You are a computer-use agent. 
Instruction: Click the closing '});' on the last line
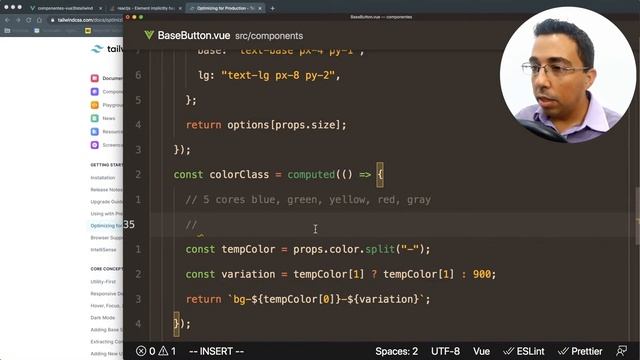(x=182, y=324)
